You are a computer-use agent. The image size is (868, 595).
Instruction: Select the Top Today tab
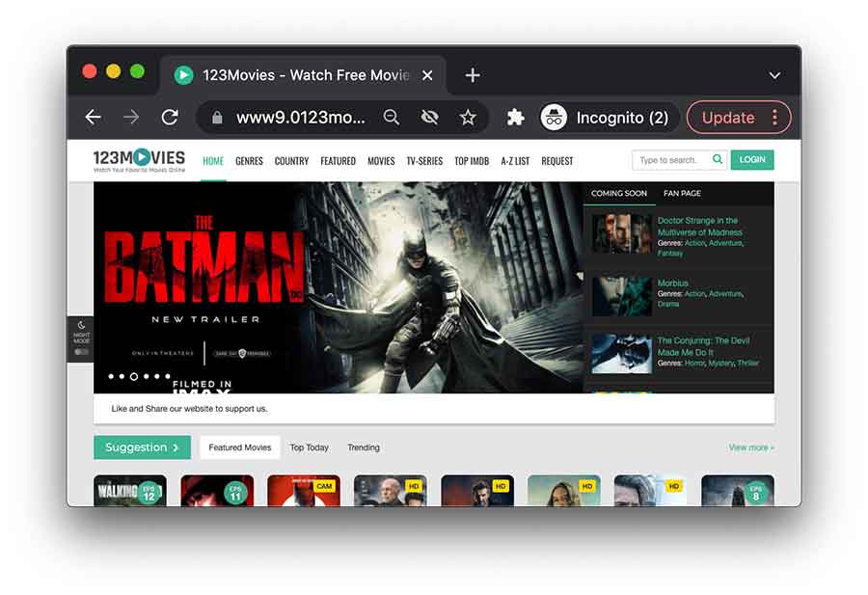309,447
